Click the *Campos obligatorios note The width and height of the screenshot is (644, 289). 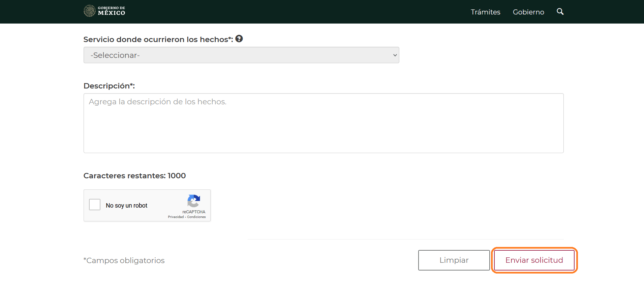[x=124, y=260]
